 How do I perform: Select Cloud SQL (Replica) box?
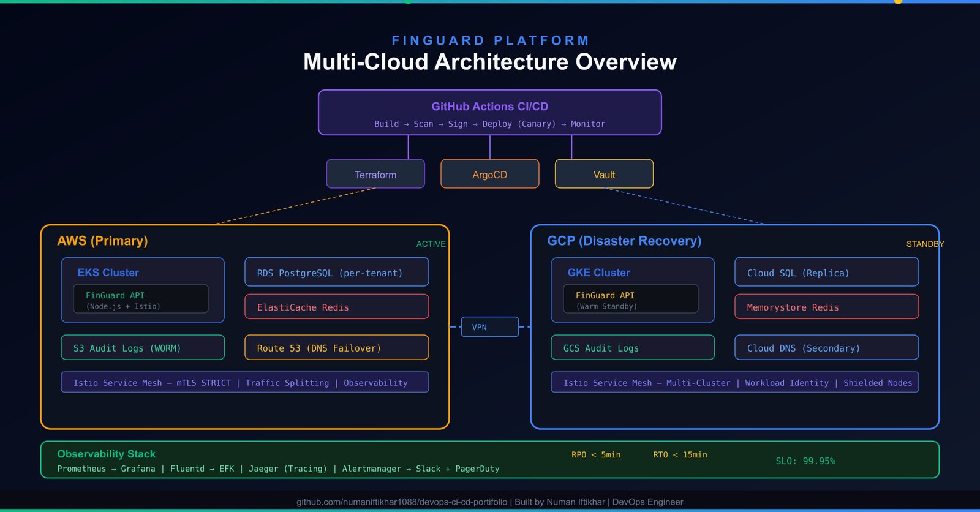(x=827, y=272)
